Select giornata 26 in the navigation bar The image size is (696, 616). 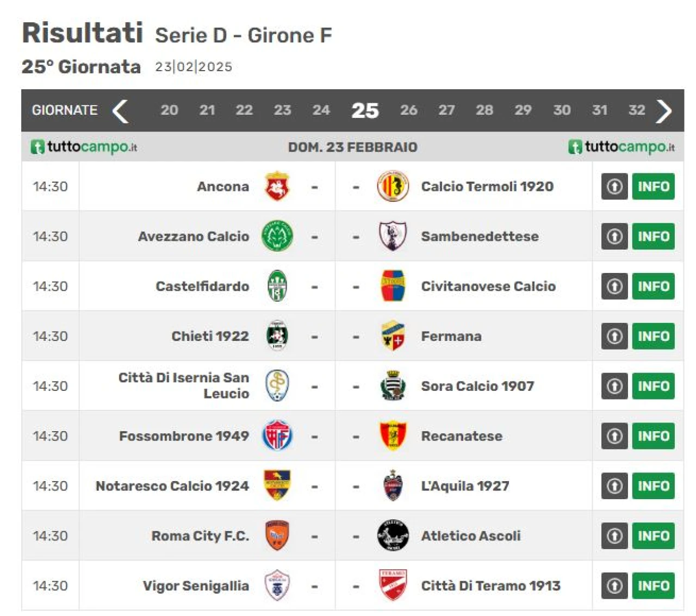[x=409, y=110]
